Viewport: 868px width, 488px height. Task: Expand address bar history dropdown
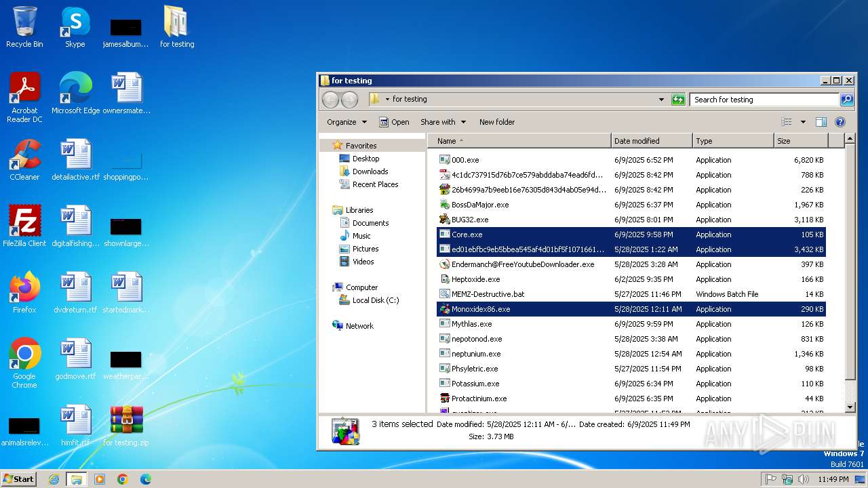tap(662, 100)
